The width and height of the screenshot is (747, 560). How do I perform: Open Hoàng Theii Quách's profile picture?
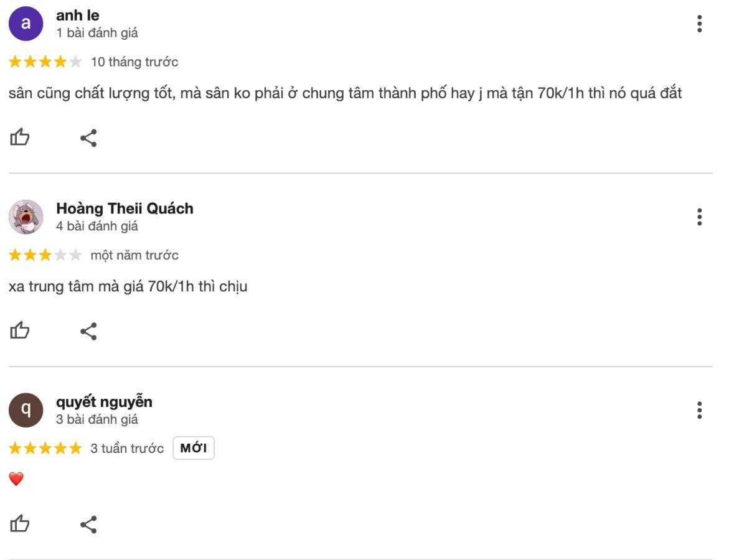coord(26,217)
